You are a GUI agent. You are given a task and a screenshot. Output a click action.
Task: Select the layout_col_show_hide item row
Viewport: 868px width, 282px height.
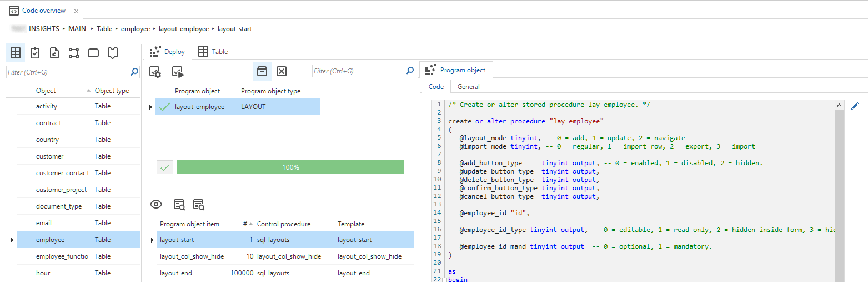click(x=285, y=256)
